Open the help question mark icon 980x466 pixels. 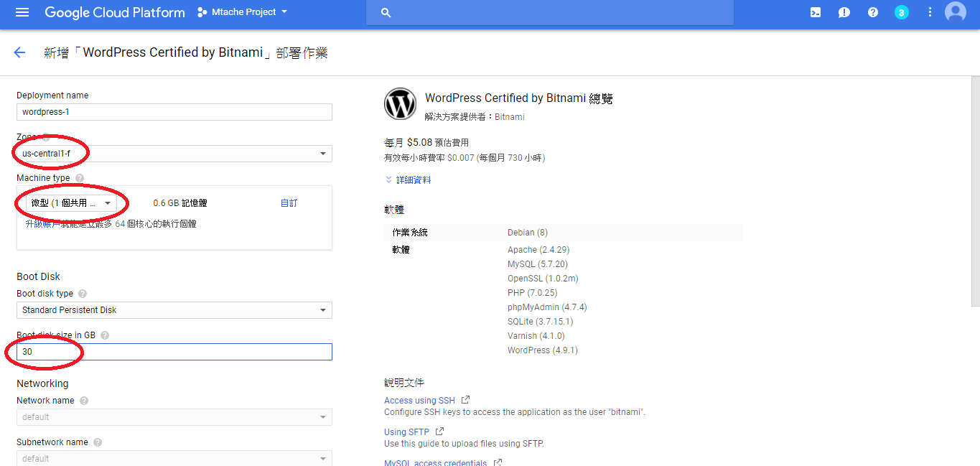873,12
